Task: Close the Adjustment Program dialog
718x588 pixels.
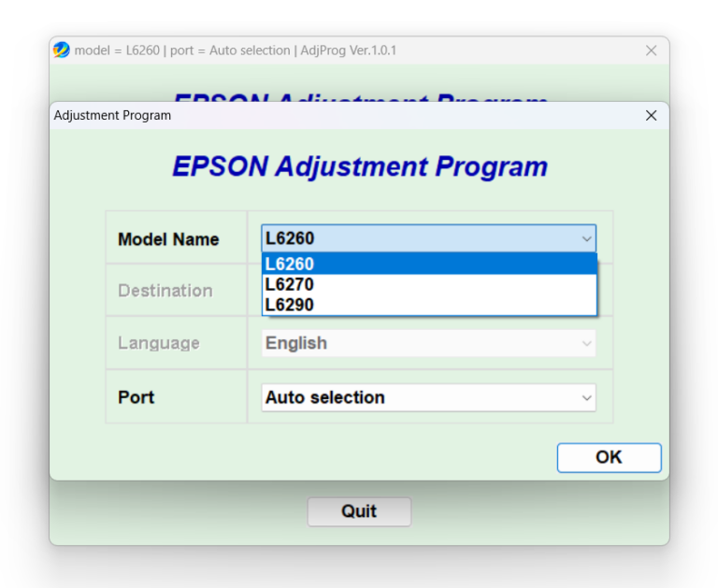Action: point(651,115)
